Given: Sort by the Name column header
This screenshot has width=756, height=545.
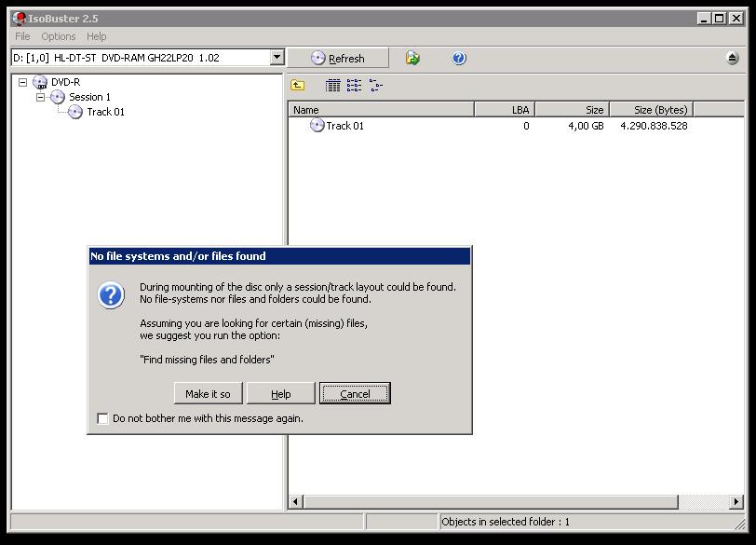Looking at the screenshot, I should coord(382,110).
